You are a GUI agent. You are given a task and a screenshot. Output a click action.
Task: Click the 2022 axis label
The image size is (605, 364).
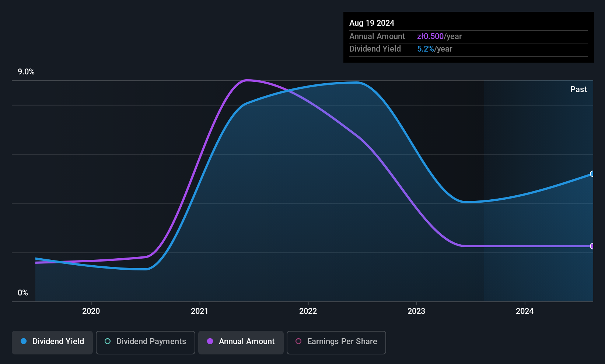308,311
